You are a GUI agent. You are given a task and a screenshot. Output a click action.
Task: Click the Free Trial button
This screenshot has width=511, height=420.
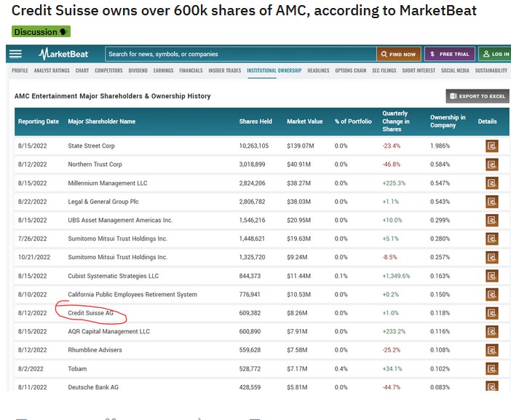[450, 54]
